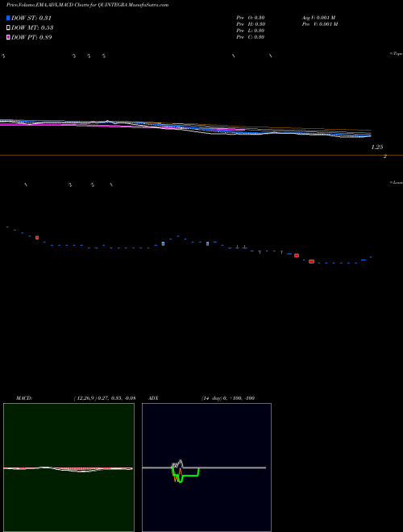Click the MACD panel heading label
The image size is (403, 532).
tap(24, 398)
